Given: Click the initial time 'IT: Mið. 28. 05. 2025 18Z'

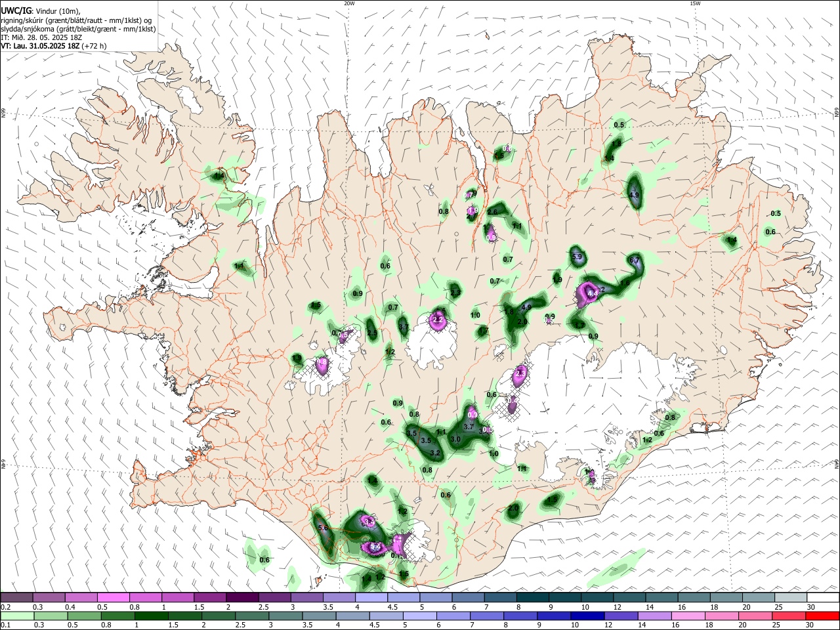Looking at the screenshot, I should tap(41, 37).
